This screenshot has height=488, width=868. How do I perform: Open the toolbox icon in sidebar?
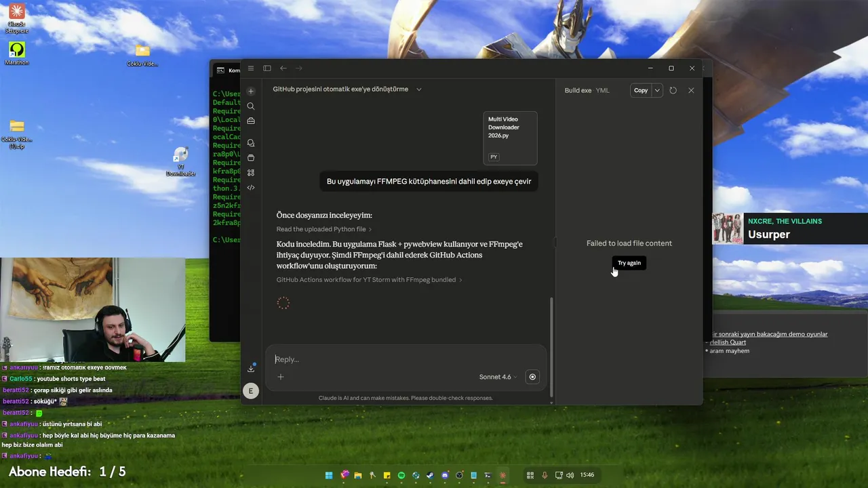click(251, 121)
